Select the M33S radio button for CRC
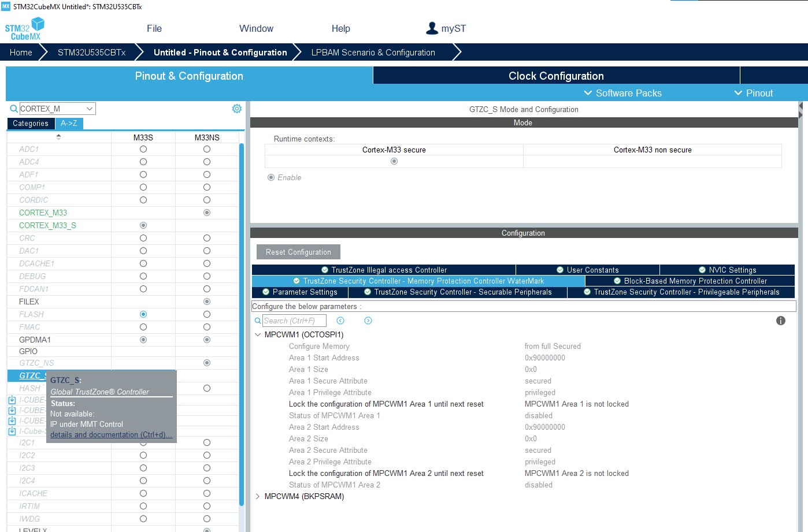This screenshot has width=808, height=532. [x=143, y=238]
